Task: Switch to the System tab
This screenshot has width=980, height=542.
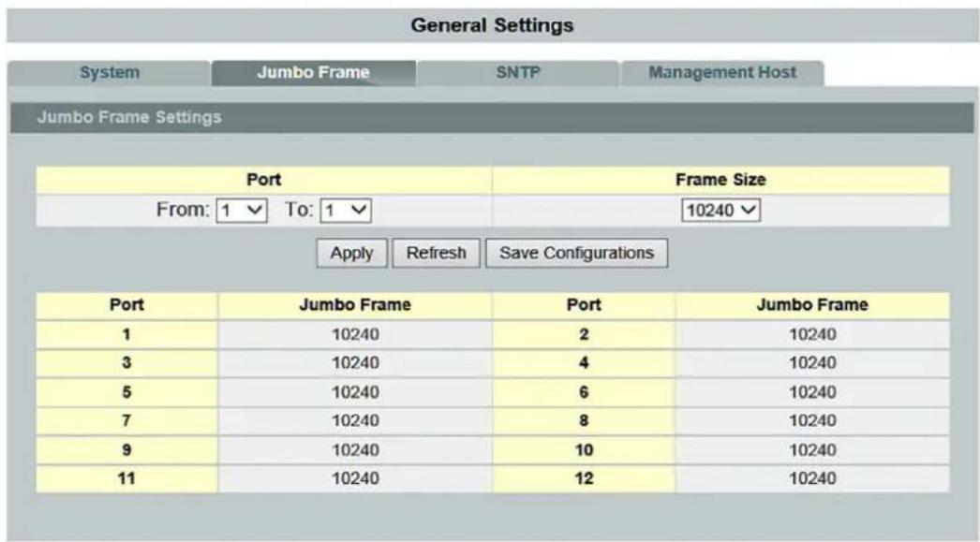Action: pos(110,73)
